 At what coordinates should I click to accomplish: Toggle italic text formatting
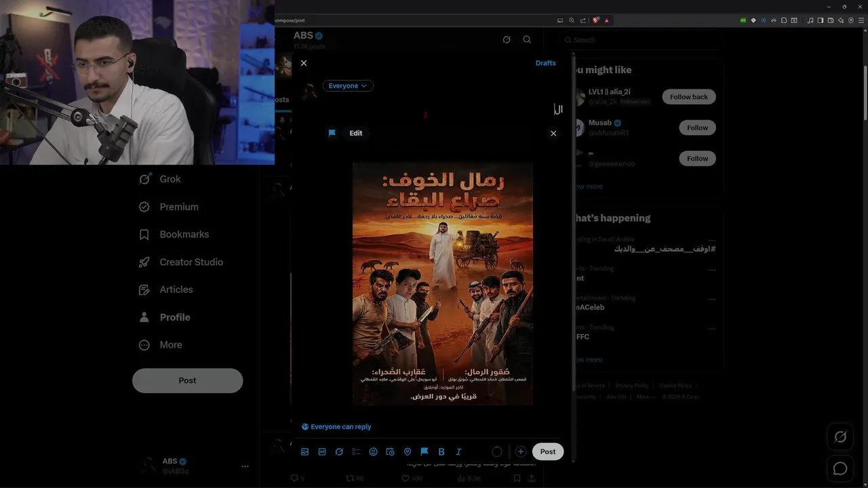click(x=458, y=451)
